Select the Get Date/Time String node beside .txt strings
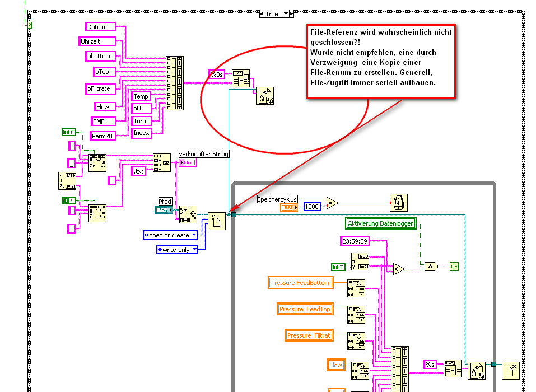Image resolution: width=536 pixels, height=392 pixels. (67, 181)
